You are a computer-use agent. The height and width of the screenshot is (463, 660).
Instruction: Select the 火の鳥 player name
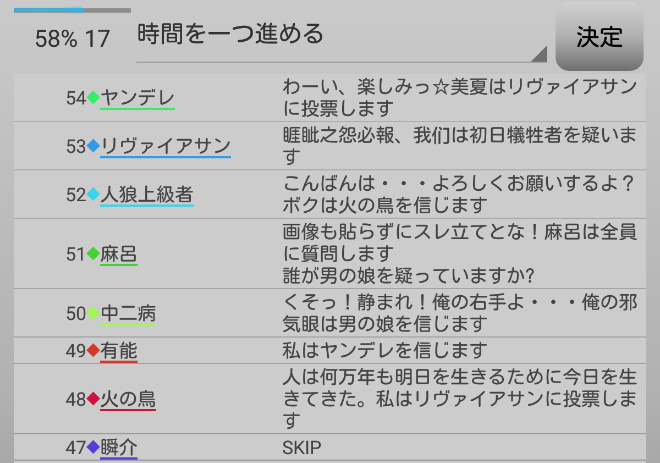pyautogui.click(x=128, y=400)
